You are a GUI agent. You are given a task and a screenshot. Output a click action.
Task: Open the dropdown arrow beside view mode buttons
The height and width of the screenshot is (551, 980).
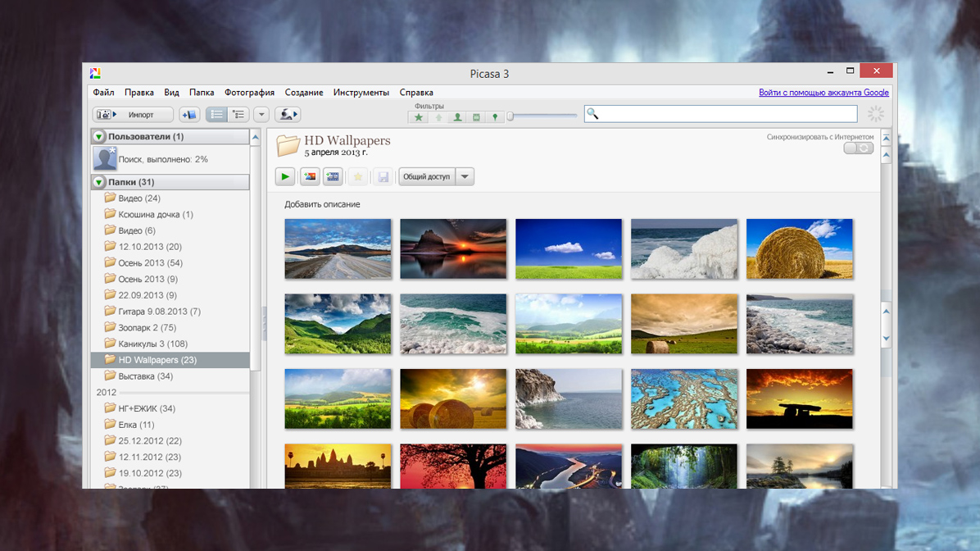[x=261, y=115]
